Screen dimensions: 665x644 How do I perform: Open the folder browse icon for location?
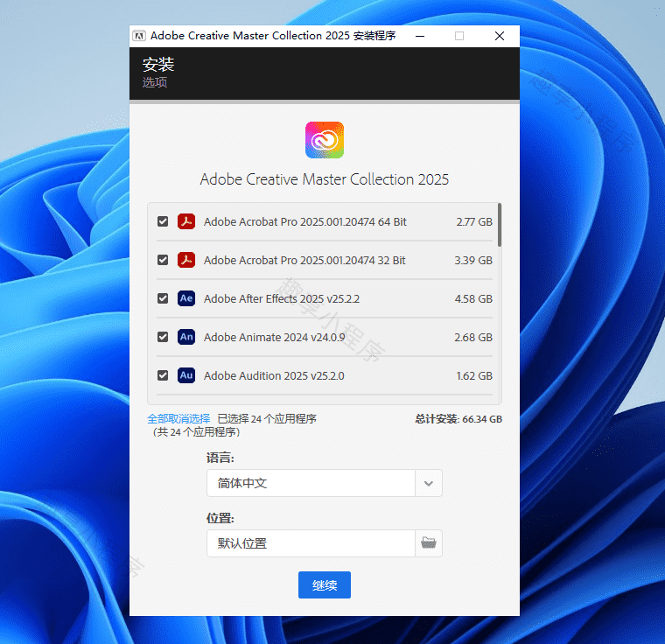tap(429, 543)
